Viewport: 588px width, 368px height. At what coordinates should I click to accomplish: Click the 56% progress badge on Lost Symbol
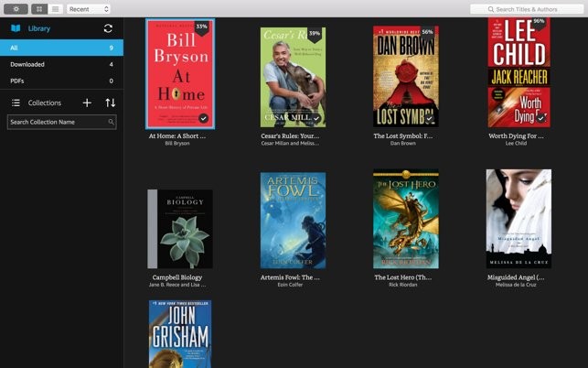(427, 34)
